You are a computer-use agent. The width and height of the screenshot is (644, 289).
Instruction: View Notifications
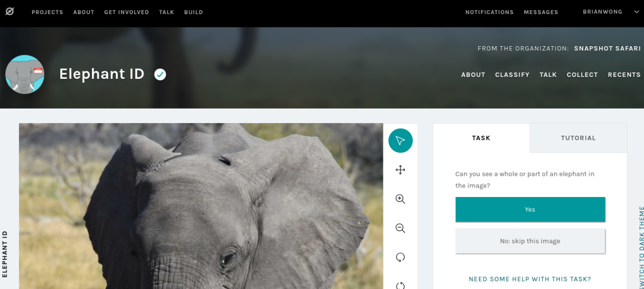click(490, 12)
